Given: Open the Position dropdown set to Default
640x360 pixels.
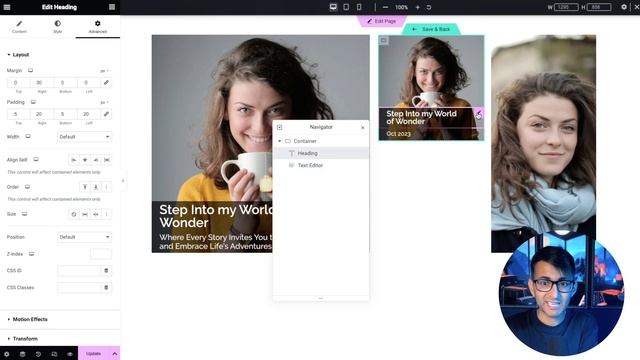Looking at the screenshot, I should [84, 237].
